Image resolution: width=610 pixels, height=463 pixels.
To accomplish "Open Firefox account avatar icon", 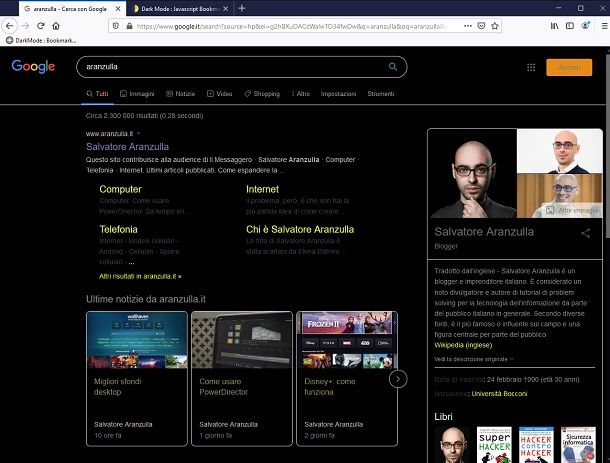I will [585, 26].
